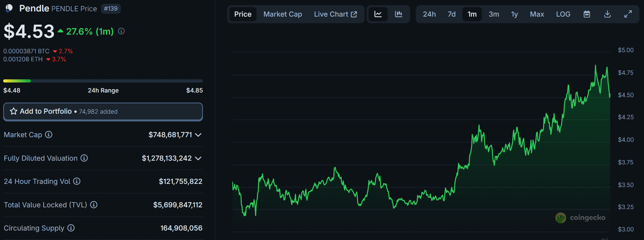Toggle LOG scale on chart
644x240 pixels.
[x=563, y=14]
